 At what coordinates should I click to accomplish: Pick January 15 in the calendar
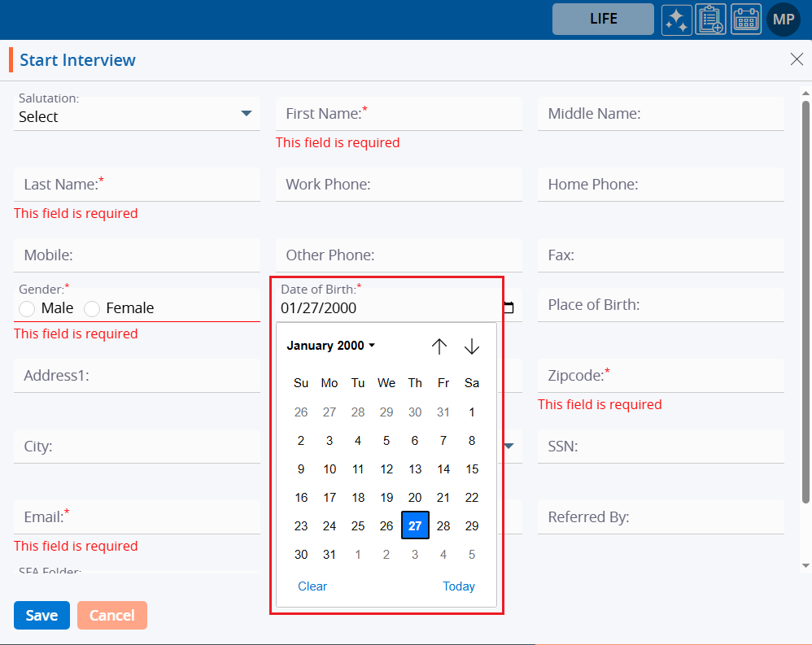472,469
